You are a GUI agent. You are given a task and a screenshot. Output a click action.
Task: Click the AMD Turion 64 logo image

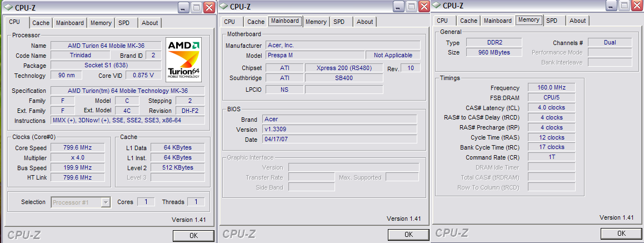[x=184, y=59]
